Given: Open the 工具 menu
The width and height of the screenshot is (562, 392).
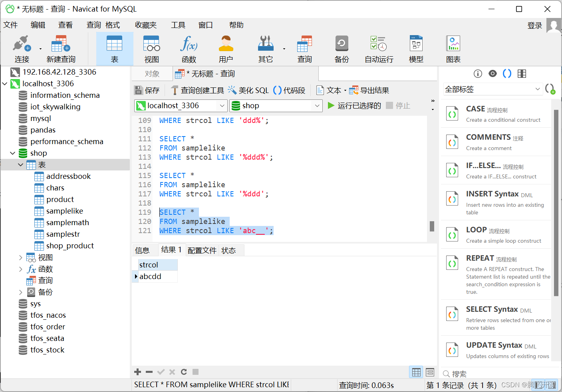Looking at the screenshot, I should click(178, 25).
